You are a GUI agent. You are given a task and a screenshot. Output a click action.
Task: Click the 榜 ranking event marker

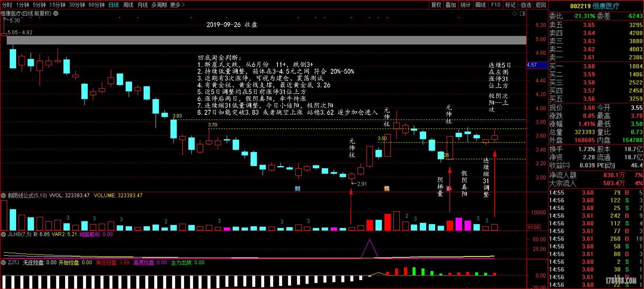(387, 188)
